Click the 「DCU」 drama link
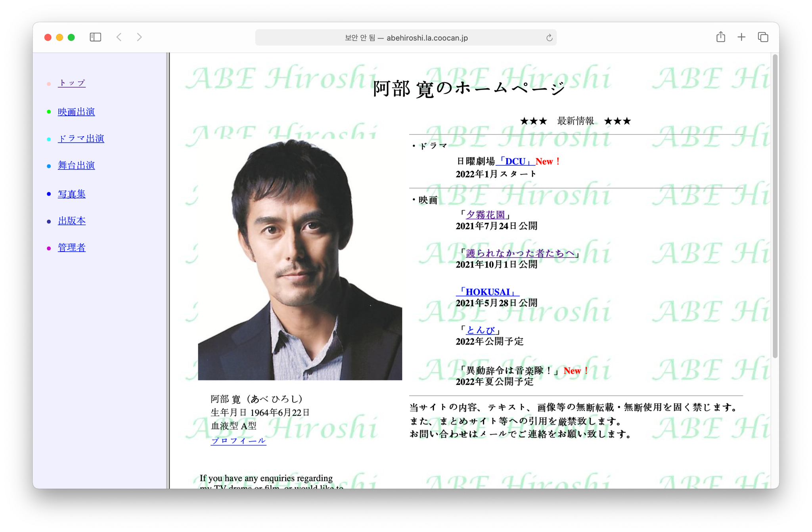Image resolution: width=812 pixels, height=532 pixels. [515, 161]
